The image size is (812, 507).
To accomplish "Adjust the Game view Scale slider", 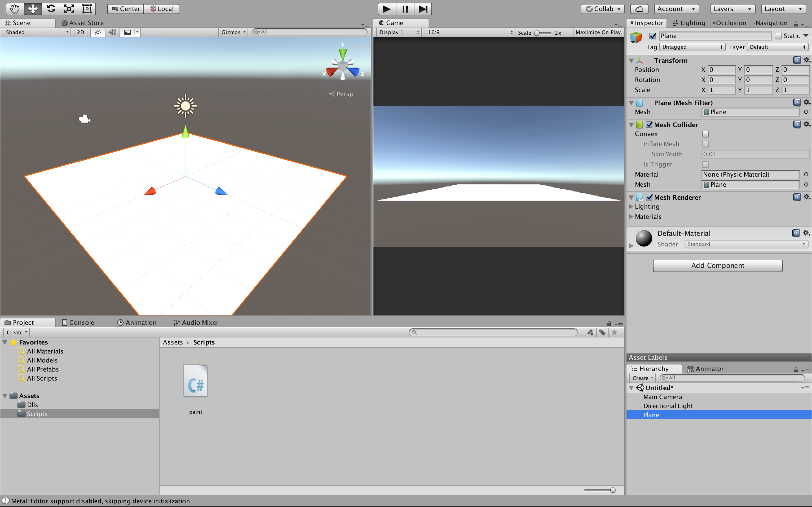I will pyautogui.click(x=537, y=33).
